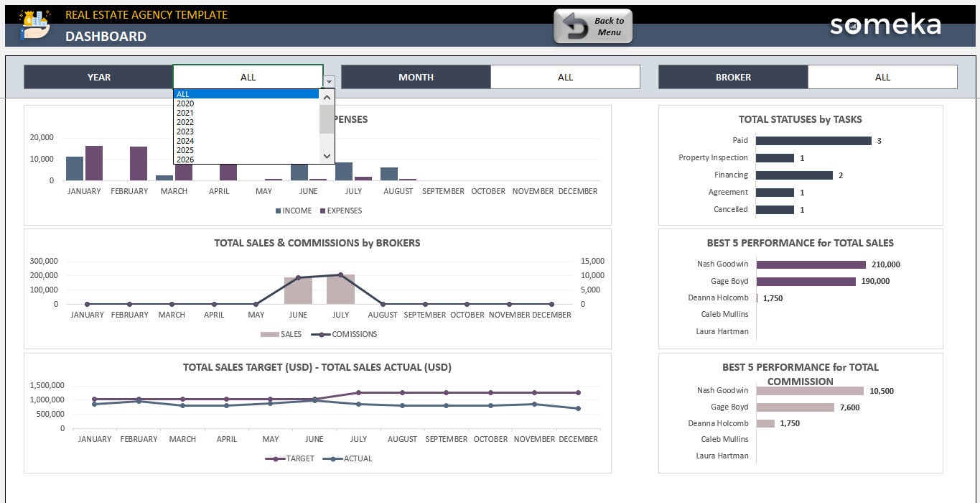Select ALL in the year list
The image size is (980, 503).
(246, 94)
